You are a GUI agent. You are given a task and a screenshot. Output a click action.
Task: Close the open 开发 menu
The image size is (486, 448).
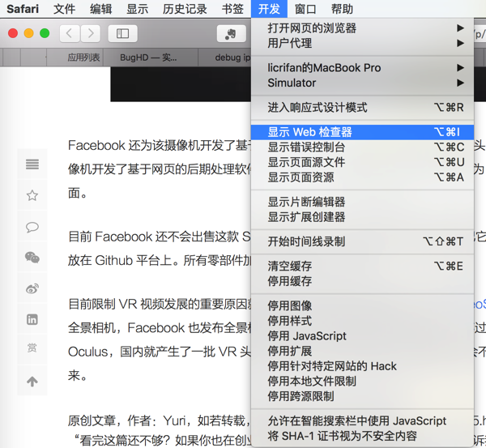[x=269, y=9]
